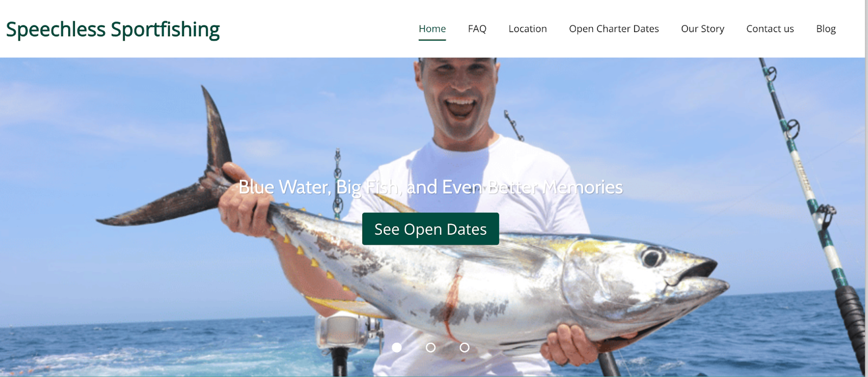Screen dimensions: 868x377
Task: Visit the Our Story page
Action: [703, 29]
